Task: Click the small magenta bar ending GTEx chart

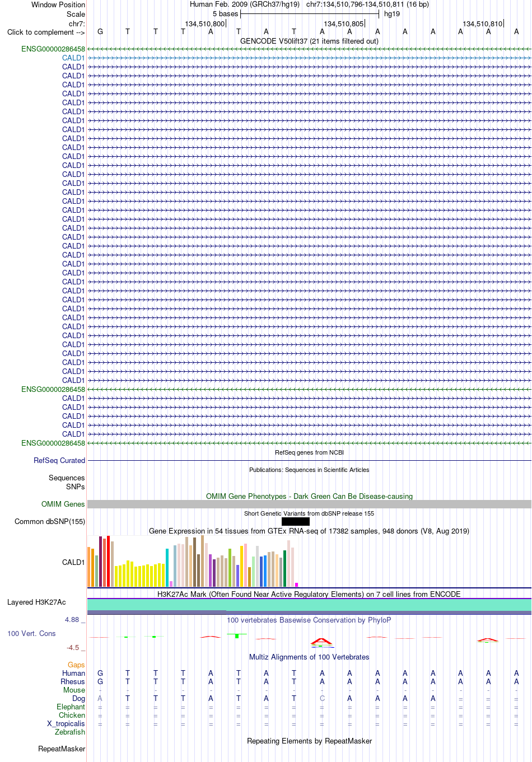Action: coord(297,585)
